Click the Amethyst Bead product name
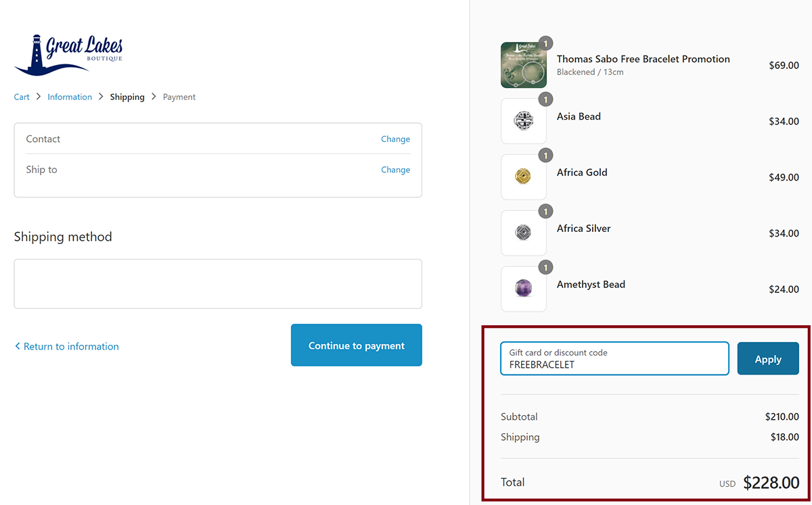Image resolution: width=812 pixels, height=505 pixels. coord(591,285)
